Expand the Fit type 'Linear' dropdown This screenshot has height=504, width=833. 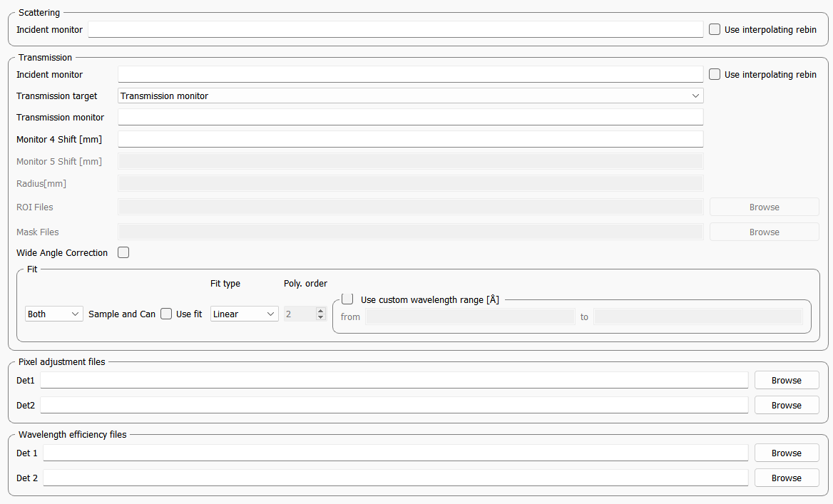[x=244, y=314]
